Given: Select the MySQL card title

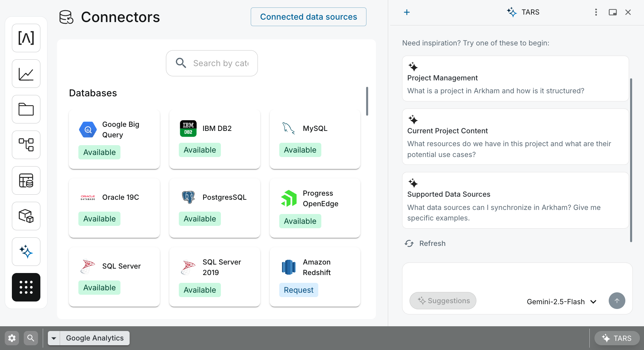Looking at the screenshot, I should tap(315, 129).
